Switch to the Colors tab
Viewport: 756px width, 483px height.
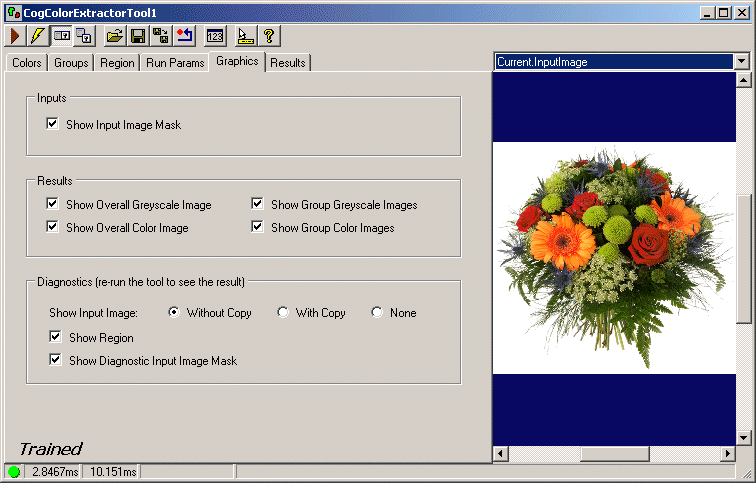pos(27,62)
